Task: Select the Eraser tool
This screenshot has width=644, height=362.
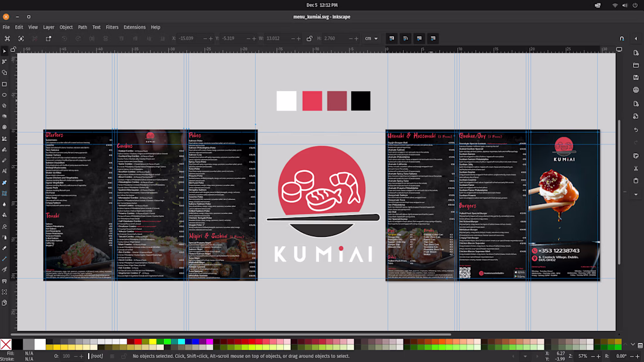Action: 5,248
